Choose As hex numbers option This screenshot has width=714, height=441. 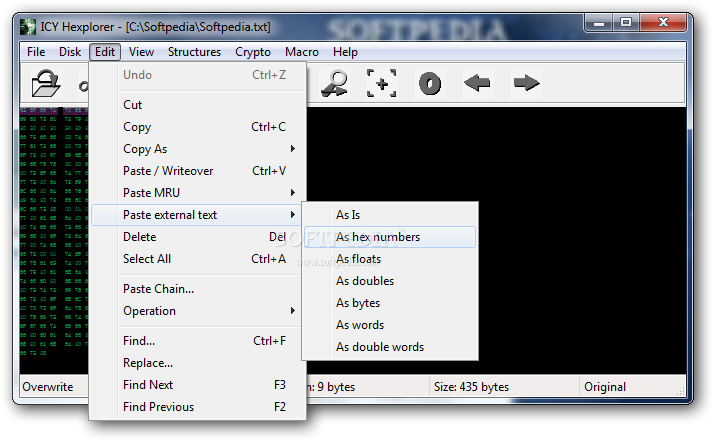click(x=390, y=237)
